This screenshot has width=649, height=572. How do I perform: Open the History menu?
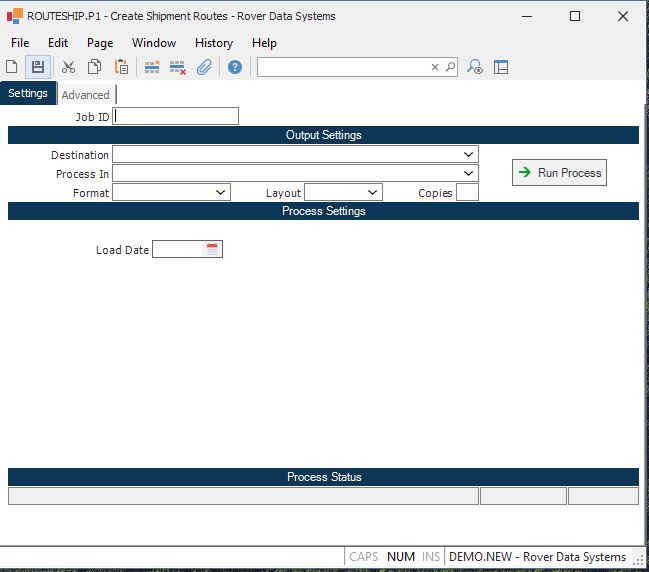click(214, 43)
